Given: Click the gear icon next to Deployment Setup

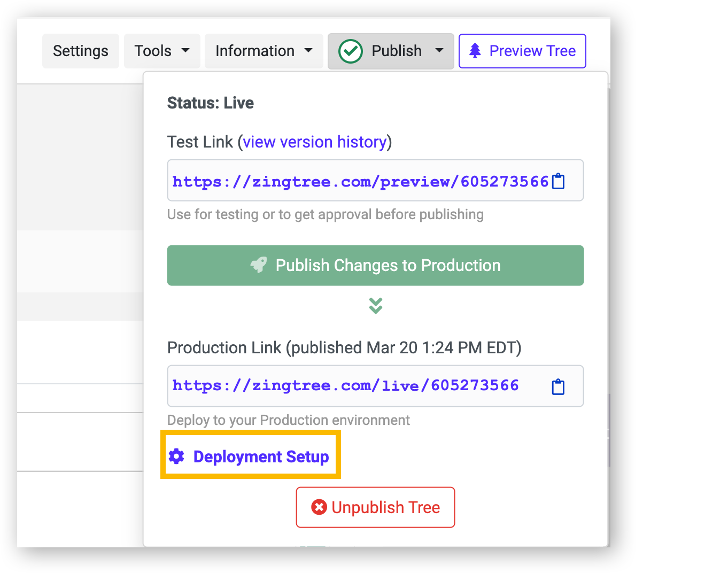Looking at the screenshot, I should tap(176, 456).
